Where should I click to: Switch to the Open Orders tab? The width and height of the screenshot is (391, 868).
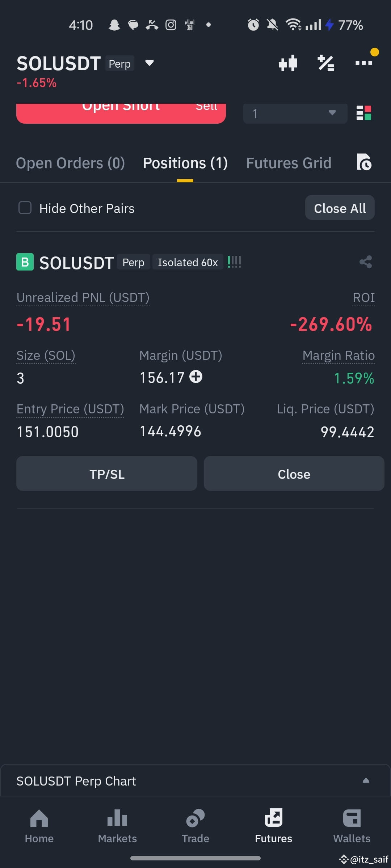tap(70, 163)
